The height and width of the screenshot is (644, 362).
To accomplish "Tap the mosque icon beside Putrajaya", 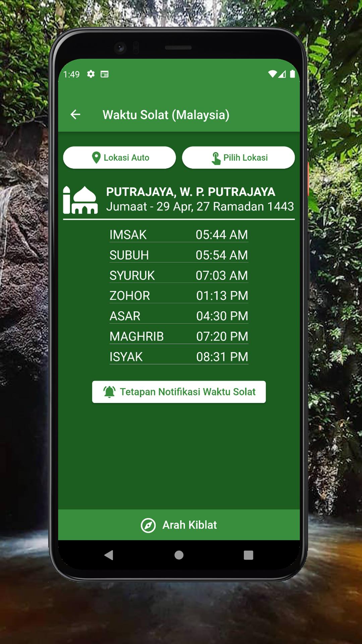I will pyautogui.click(x=80, y=200).
